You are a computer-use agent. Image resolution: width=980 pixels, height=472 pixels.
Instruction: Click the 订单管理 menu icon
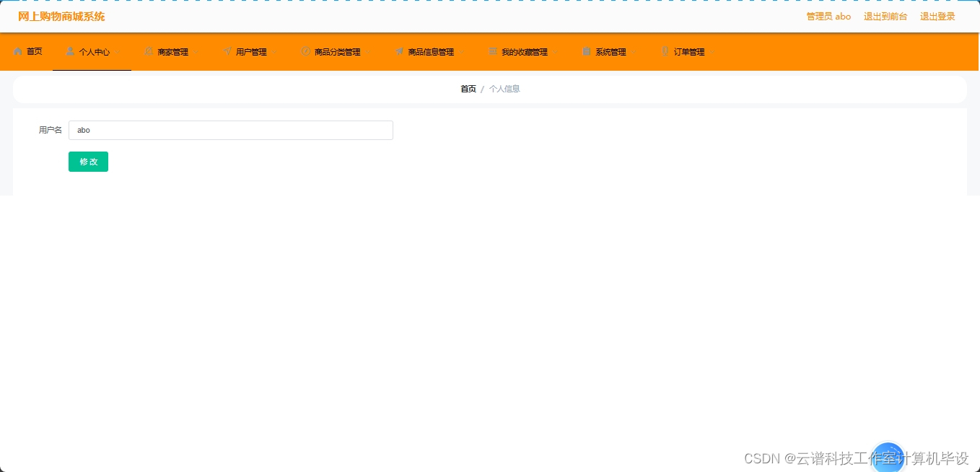click(x=665, y=51)
